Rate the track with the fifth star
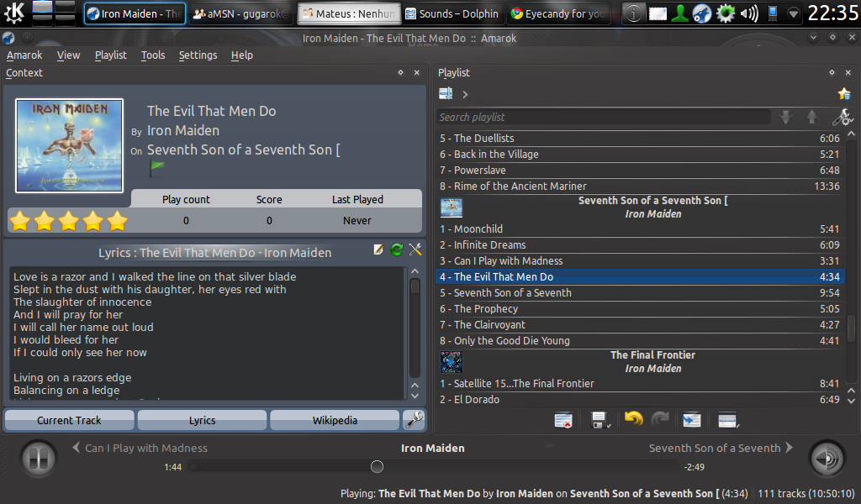 [x=117, y=221]
